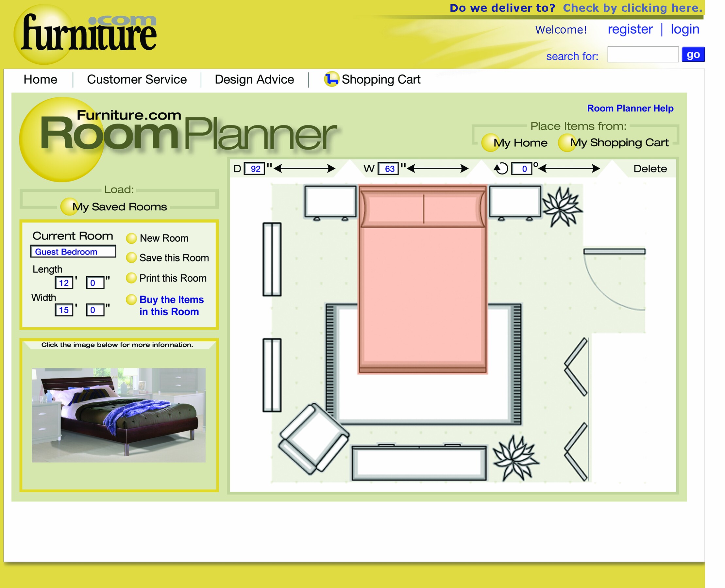This screenshot has height=588, width=725.
Task: Click the Design Advice menu item
Action: (x=254, y=80)
